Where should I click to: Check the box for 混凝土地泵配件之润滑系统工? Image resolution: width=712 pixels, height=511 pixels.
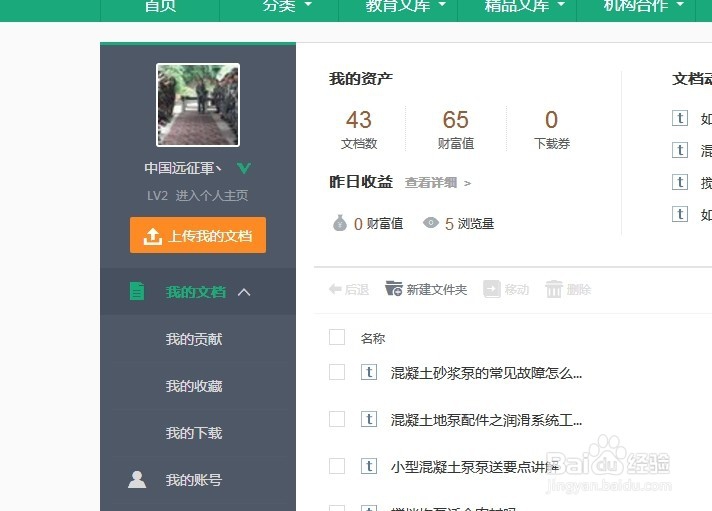click(337, 419)
